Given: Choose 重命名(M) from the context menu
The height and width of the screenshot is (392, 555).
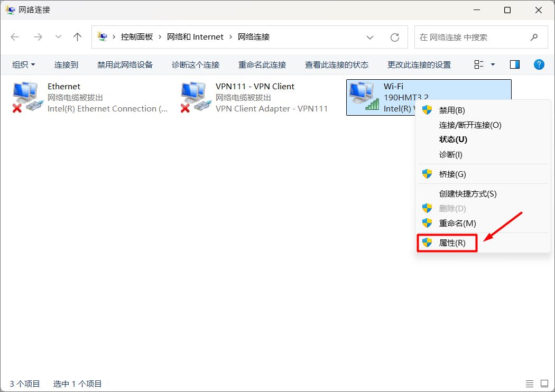Looking at the screenshot, I should tap(483, 223).
